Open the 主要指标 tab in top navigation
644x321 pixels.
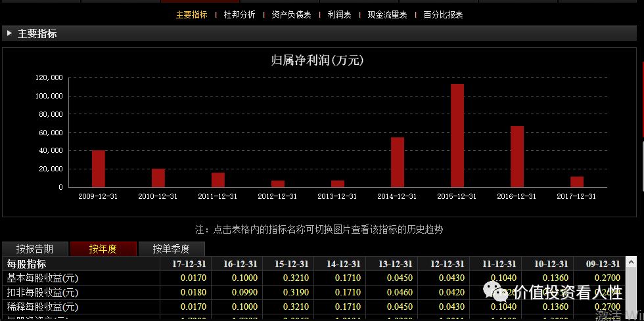[x=191, y=15]
